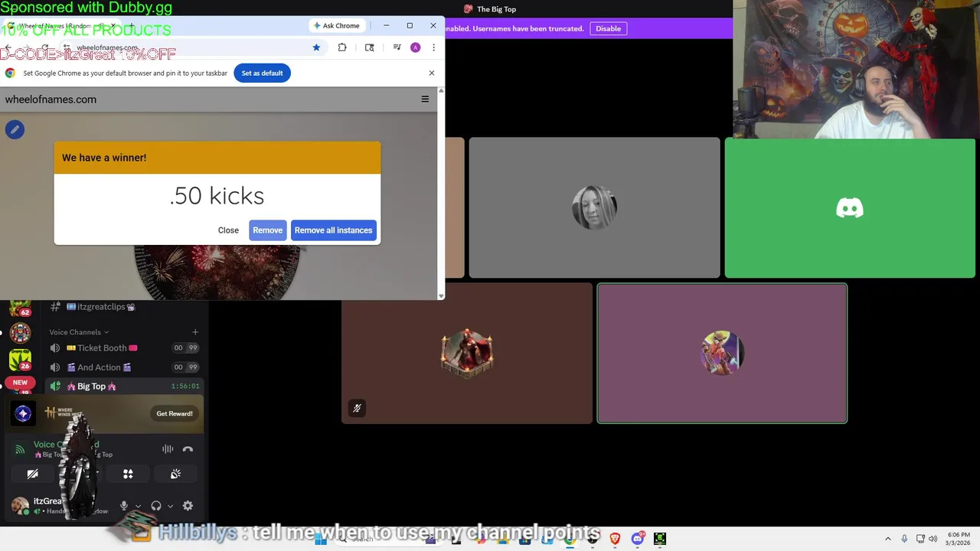The height and width of the screenshot is (551, 980).
Task: Open Discord user settings gear
Action: tap(188, 505)
